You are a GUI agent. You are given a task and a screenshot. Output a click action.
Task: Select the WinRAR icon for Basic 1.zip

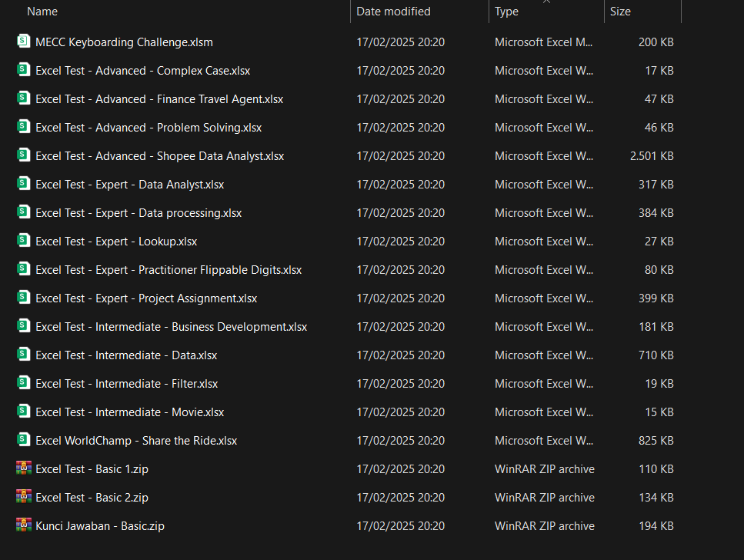(24, 468)
